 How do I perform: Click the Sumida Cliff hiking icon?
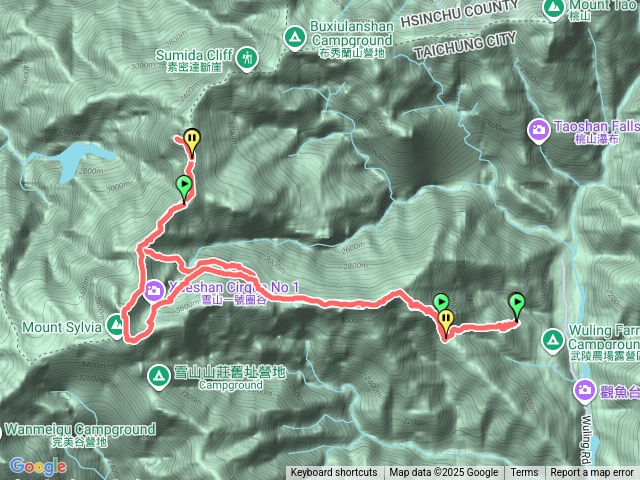point(247,58)
